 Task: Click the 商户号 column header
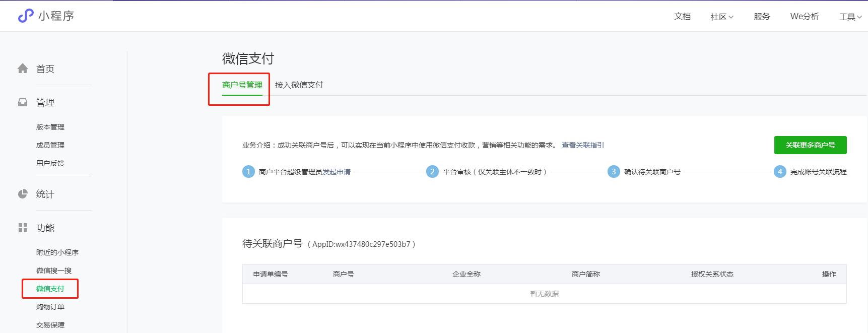coord(344,274)
